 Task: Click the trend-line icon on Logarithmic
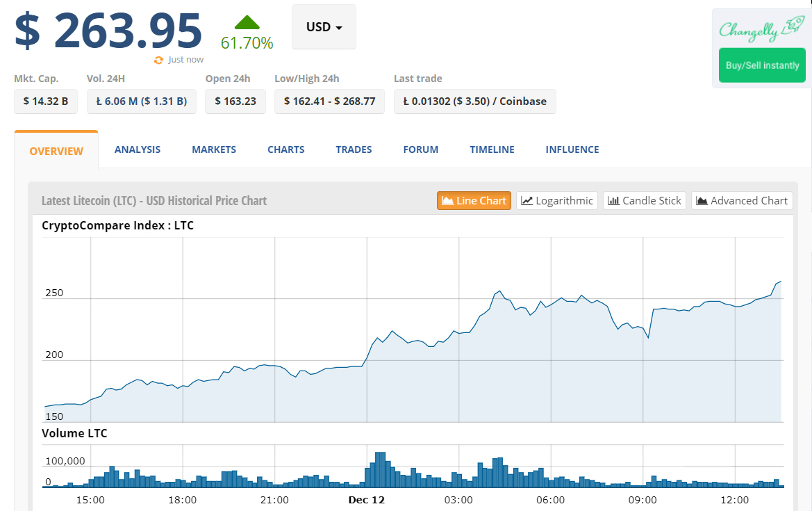coord(527,200)
